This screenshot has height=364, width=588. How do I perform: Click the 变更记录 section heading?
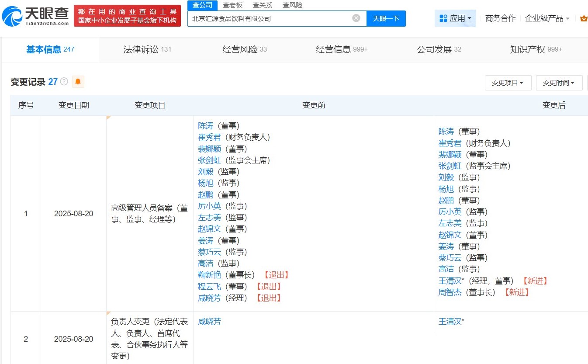pyautogui.click(x=28, y=82)
